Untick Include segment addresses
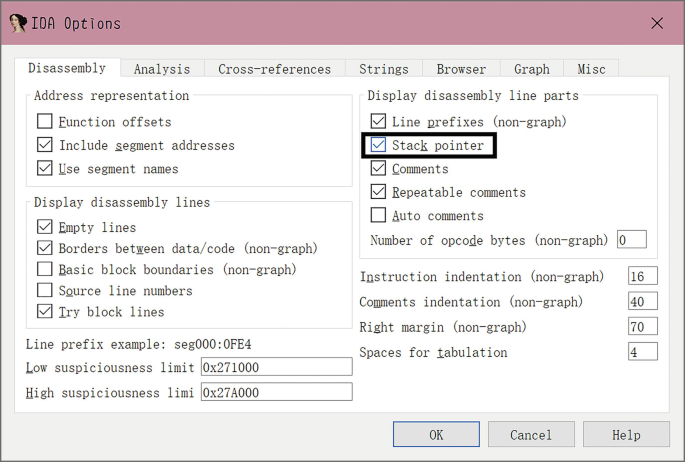The height and width of the screenshot is (462, 685). (45, 145)
